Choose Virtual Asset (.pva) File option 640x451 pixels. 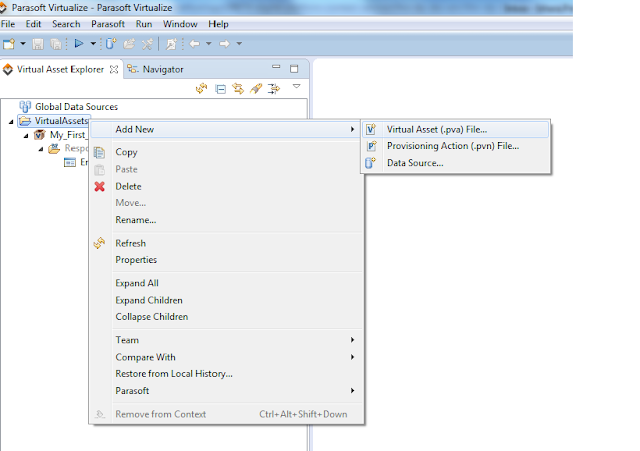456,129
